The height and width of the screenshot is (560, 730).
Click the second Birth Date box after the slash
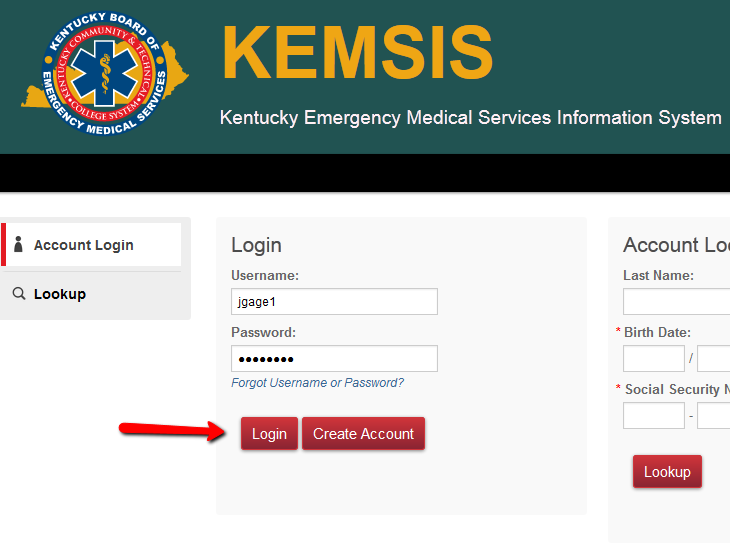tap(714, 358)
